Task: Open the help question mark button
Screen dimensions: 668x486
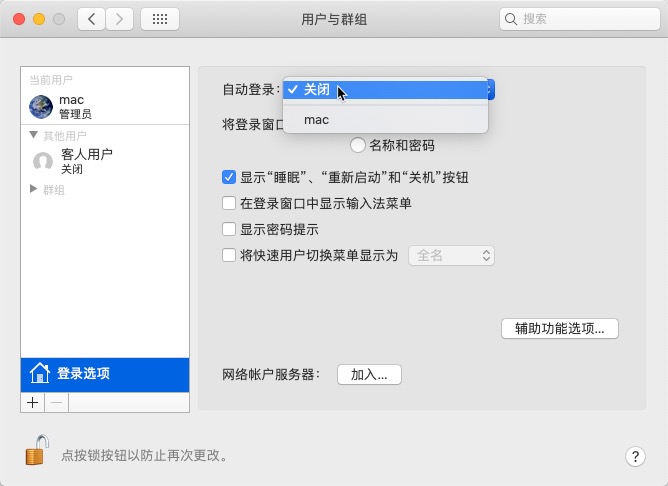Action: pyautogui.click(x=635, y=457)
